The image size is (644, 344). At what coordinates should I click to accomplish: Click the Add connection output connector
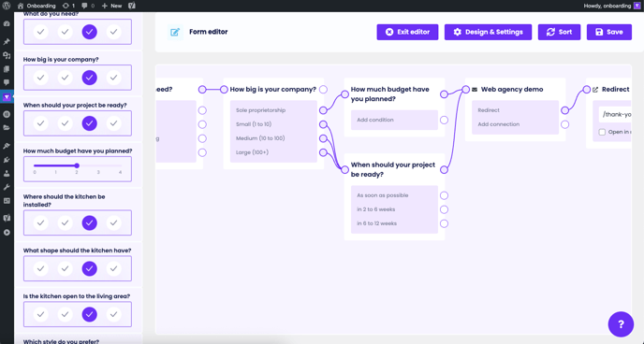pyautogui.click(x=565, y=124)
